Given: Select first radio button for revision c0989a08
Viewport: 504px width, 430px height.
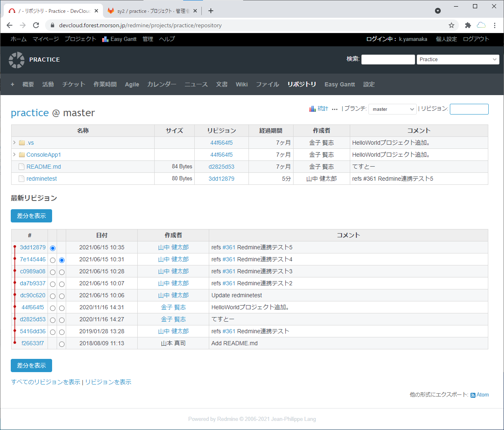Looking at the screenshot, I should (x=53, y=272).
